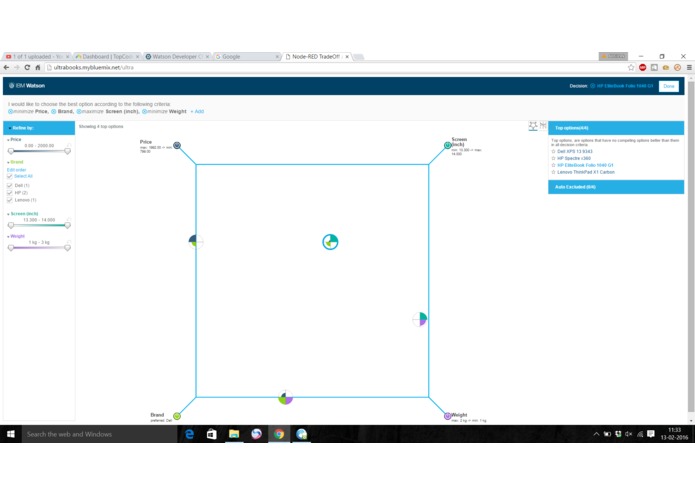Show hidden system tray icons
The width and height of the screenshot is (695, 494).
coord(596,434)
